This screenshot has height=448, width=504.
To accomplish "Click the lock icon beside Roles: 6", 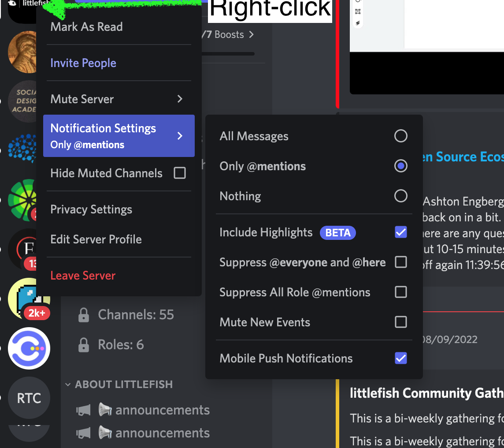I will 83,345.
